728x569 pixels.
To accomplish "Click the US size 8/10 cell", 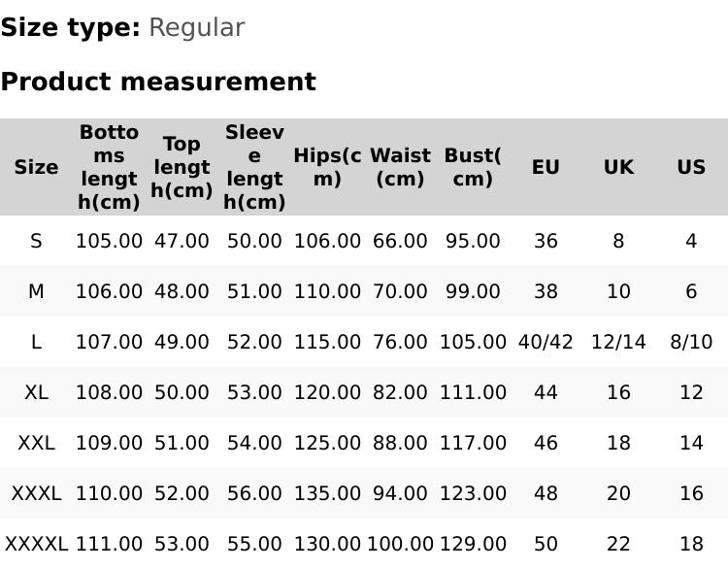I will pyautogui.click(x=691, y=342).
